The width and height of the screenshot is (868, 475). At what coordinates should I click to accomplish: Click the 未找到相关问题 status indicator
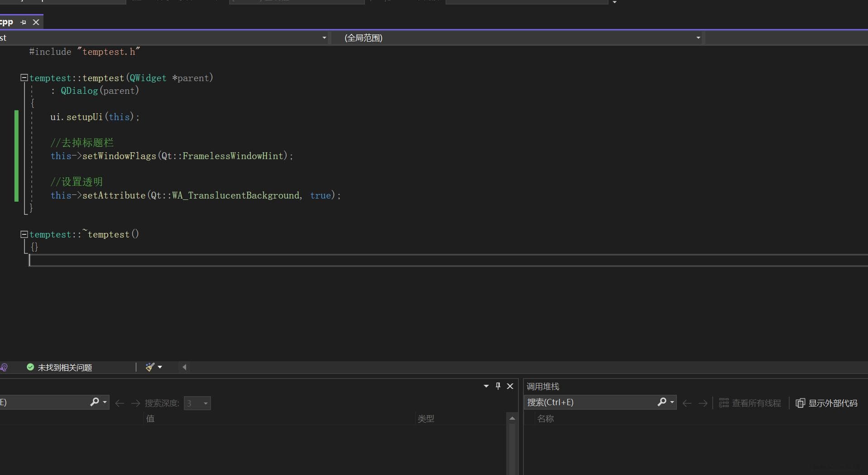[x=59, y=367]
